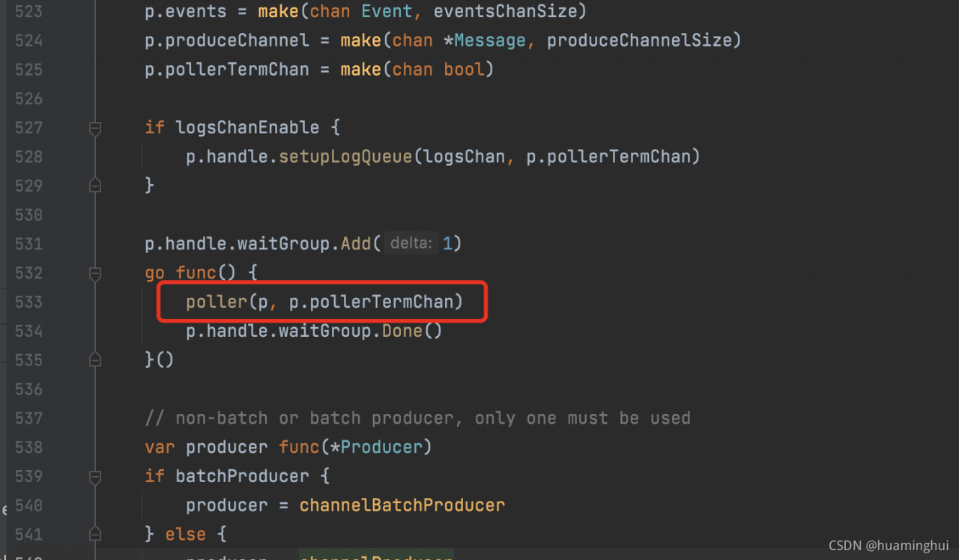
Task: Click the 'delta:' parameter inlay hint
Action: pyautogui.click(x=411, y=244)
